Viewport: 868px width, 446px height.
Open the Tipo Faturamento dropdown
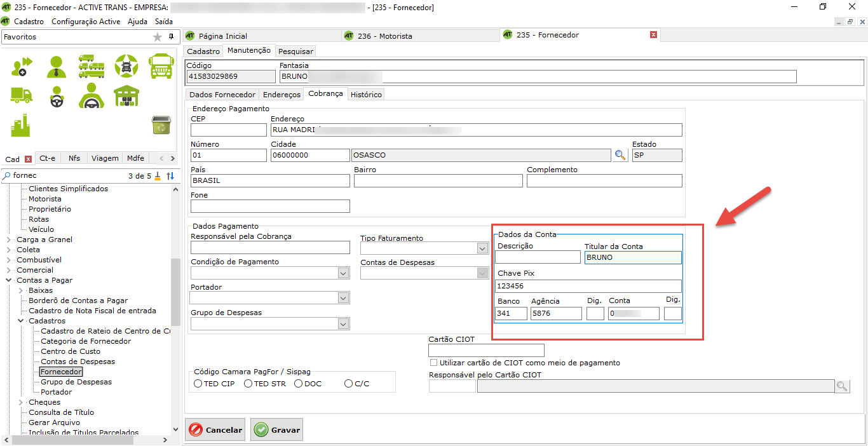pos(482,248)
